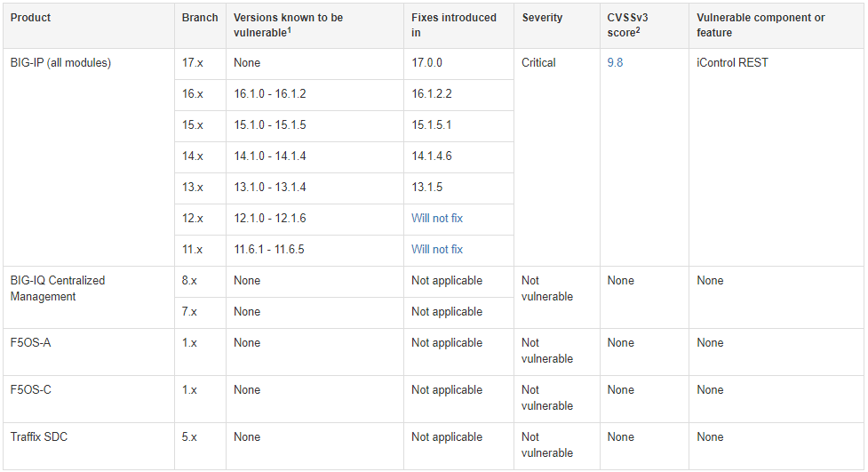Select the 15.1.5.1 fix version cell

[x=432, y=125]
